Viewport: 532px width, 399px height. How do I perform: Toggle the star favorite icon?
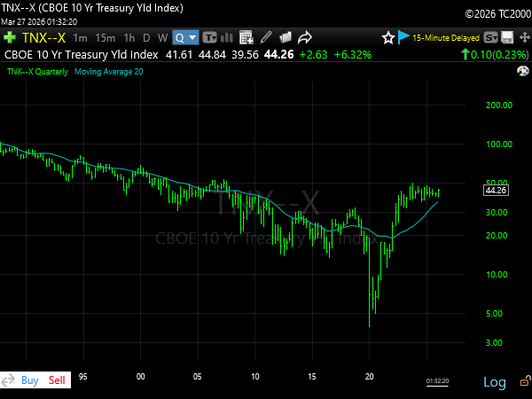pos(388,37)
